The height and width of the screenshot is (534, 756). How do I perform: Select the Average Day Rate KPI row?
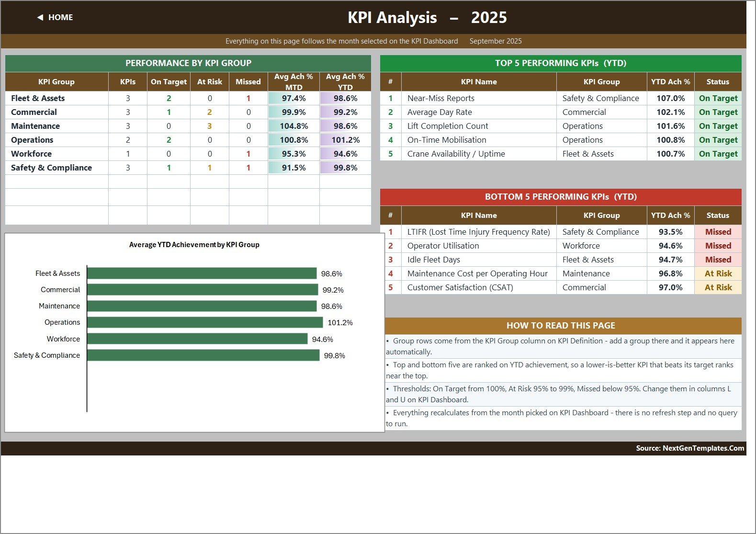pos(561,112)
